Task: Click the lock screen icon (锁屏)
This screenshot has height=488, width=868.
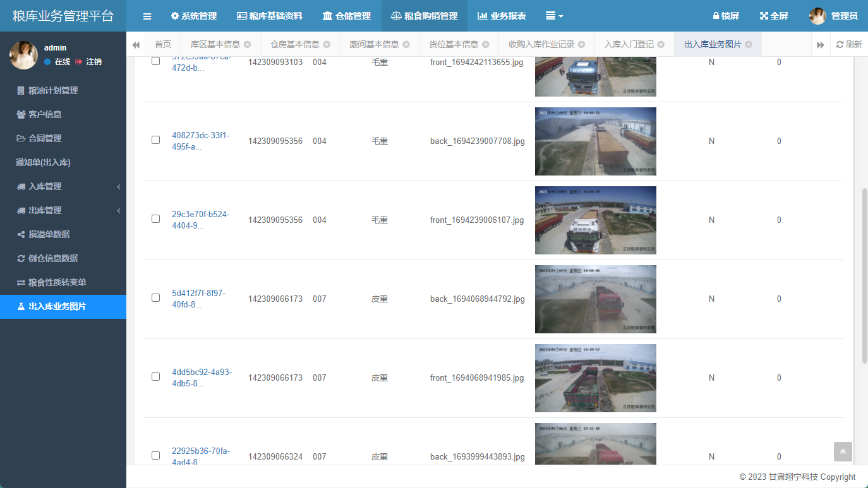Action: click(x=716, y=16)
